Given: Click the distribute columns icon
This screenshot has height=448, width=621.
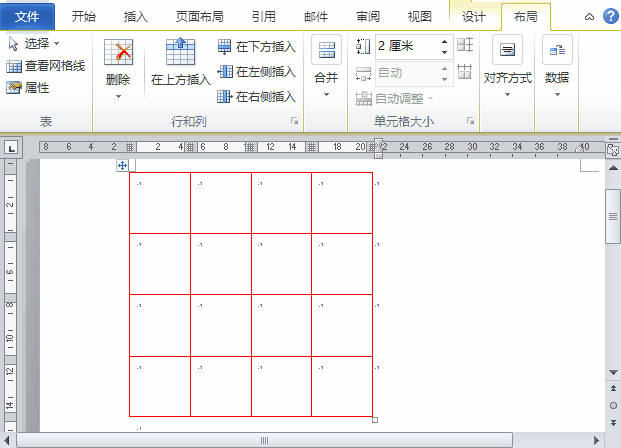Looking at the screenshot, I should pos(465,72).
